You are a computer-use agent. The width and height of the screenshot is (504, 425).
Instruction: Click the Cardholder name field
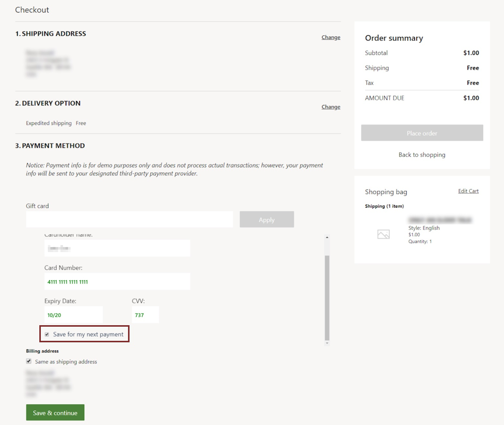(x=117, y=248)
